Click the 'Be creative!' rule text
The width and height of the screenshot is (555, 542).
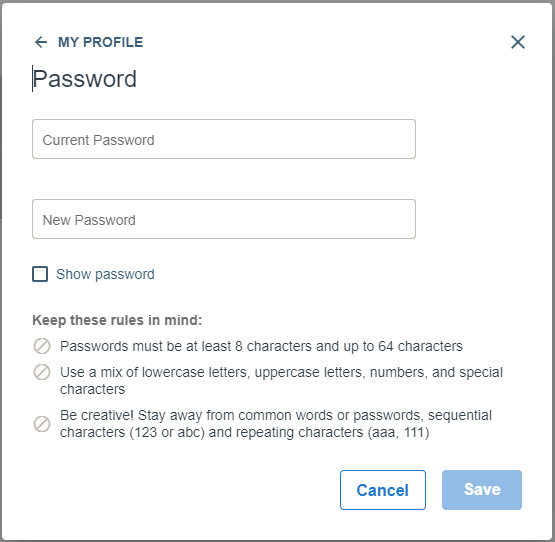coord(276,424)
